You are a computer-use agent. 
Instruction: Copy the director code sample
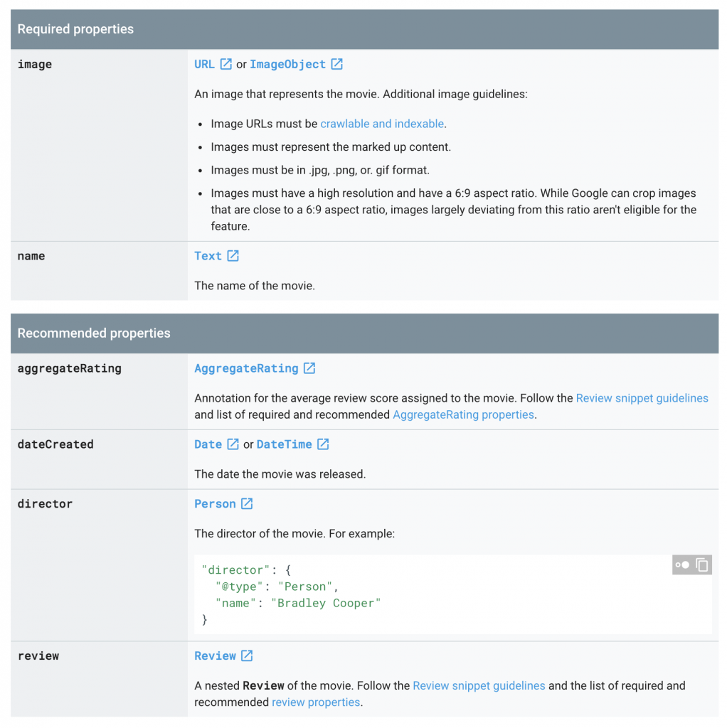coord(702,565)
